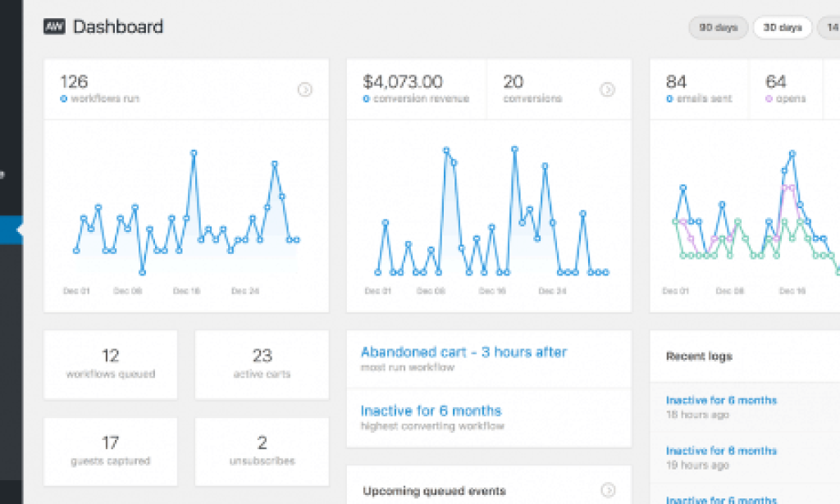
Task: Click the Upcoming queued events heading
Action: (435, 491)
